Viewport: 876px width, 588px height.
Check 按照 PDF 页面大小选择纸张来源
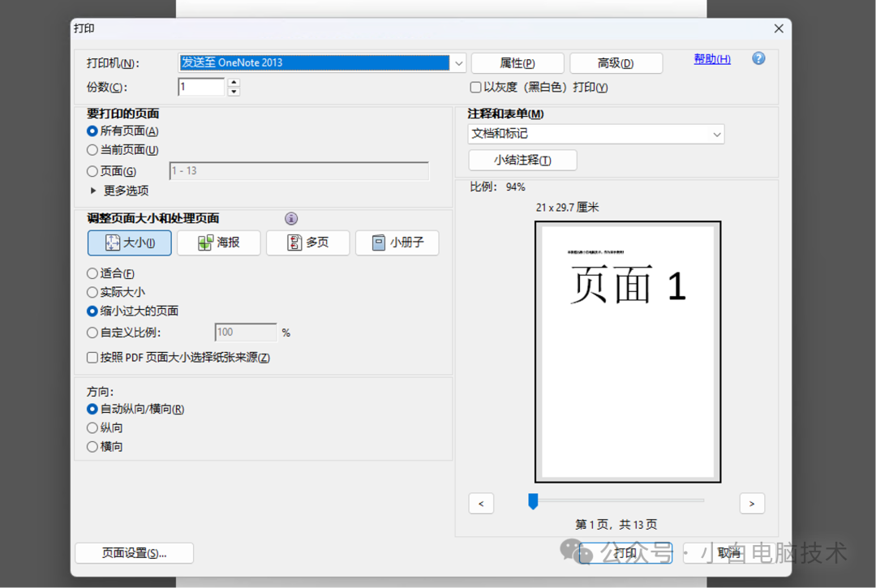coord(92,356)
